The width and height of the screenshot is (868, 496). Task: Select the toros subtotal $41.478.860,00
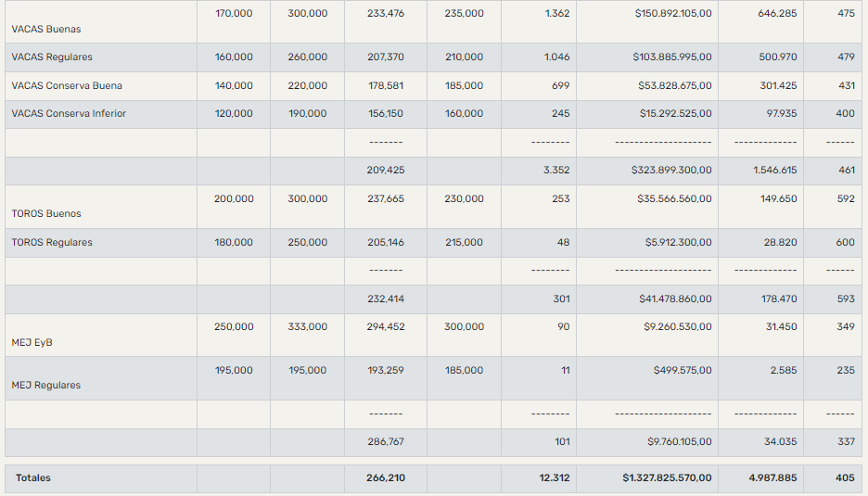pyautogui.click(x=675, y=299)
